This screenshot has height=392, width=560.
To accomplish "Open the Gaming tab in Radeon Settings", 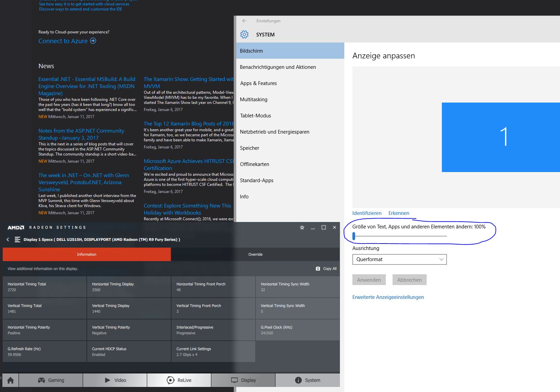I will [x=51, y=380].
